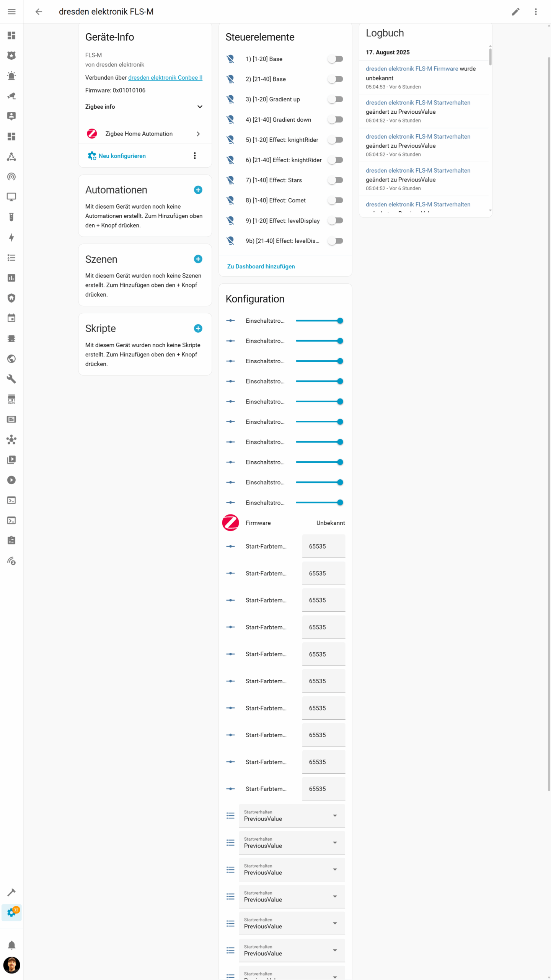The height and width of the screenshot is (980, 551).
Task: Add a new automation with plus icon
Action: pyautogui.click(x=198, y=190)
